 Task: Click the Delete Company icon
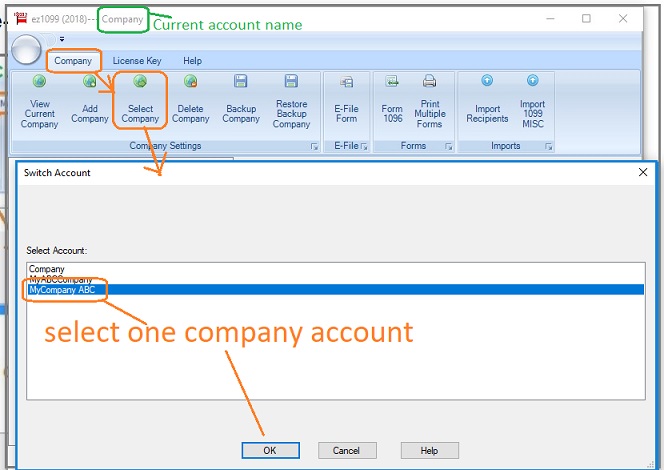pos(190,82)
